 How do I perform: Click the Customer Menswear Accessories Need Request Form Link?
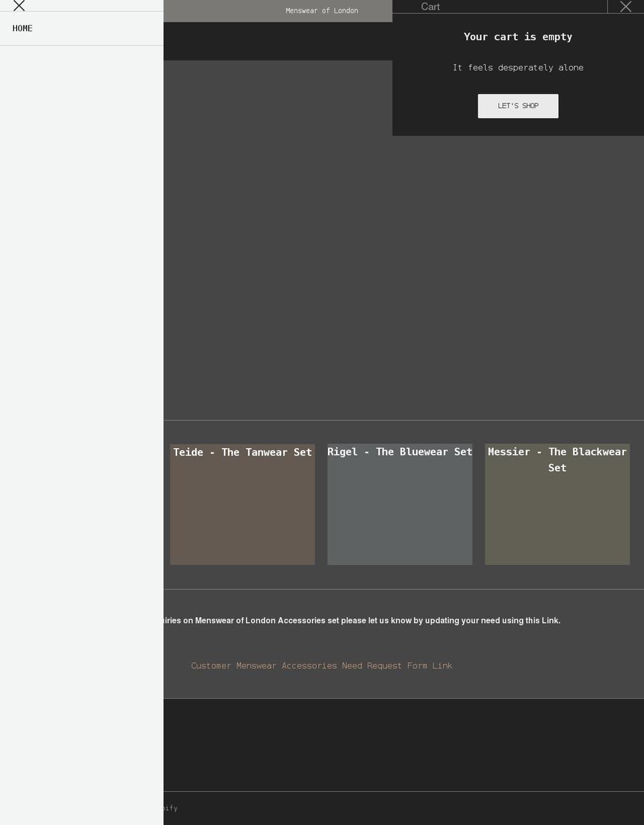click(x=321, y=665)
